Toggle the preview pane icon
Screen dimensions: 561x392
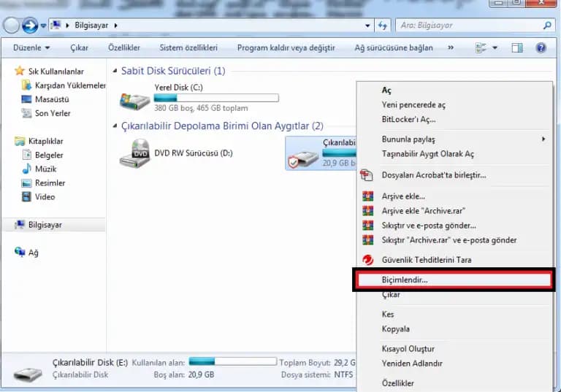click(517, 47)
